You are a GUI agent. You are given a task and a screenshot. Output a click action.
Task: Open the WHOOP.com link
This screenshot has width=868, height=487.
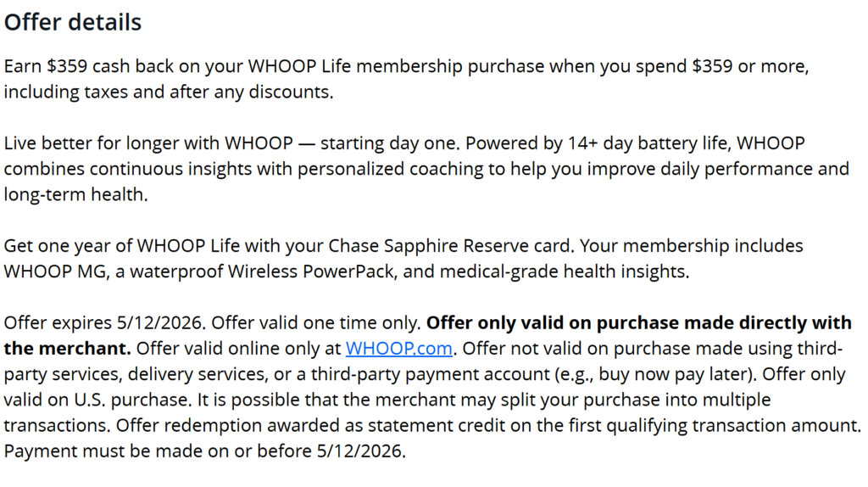click(x=399, y=349)
